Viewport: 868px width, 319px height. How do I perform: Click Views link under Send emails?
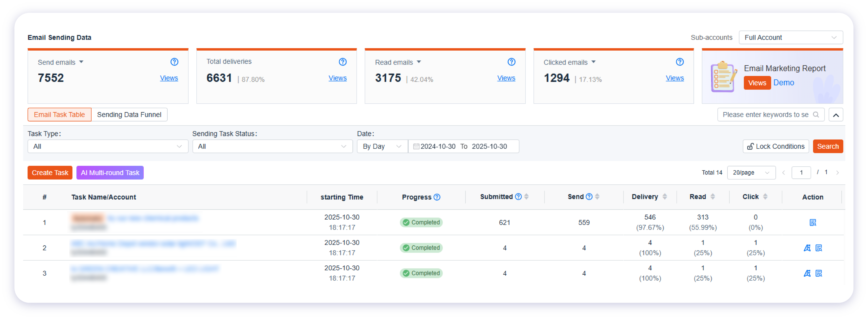point(169,78)
